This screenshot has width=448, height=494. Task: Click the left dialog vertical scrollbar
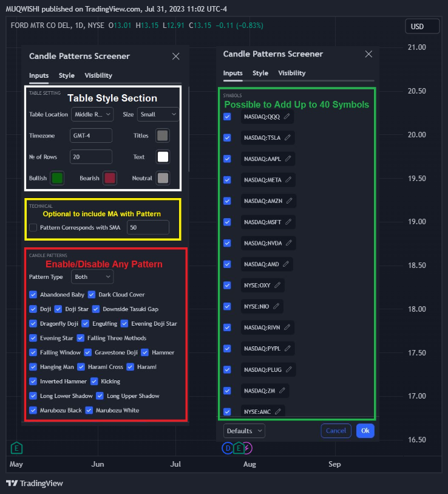[189, 129]
